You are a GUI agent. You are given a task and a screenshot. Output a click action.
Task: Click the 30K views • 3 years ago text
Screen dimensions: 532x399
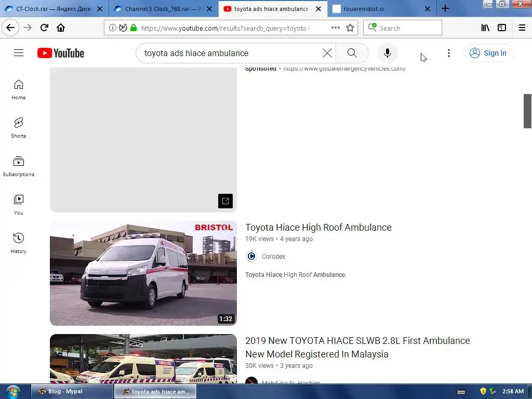click(x=279, y=366)
